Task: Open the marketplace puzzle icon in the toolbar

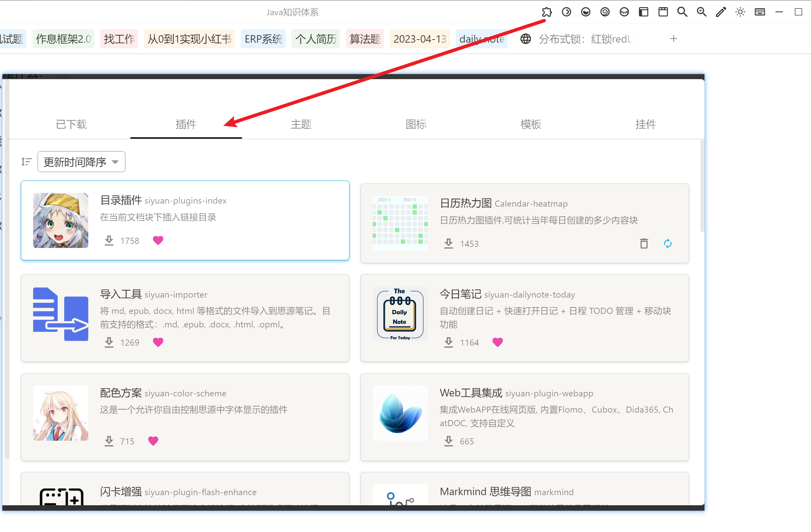Action: pyautogui.click(x=548, y=12)
